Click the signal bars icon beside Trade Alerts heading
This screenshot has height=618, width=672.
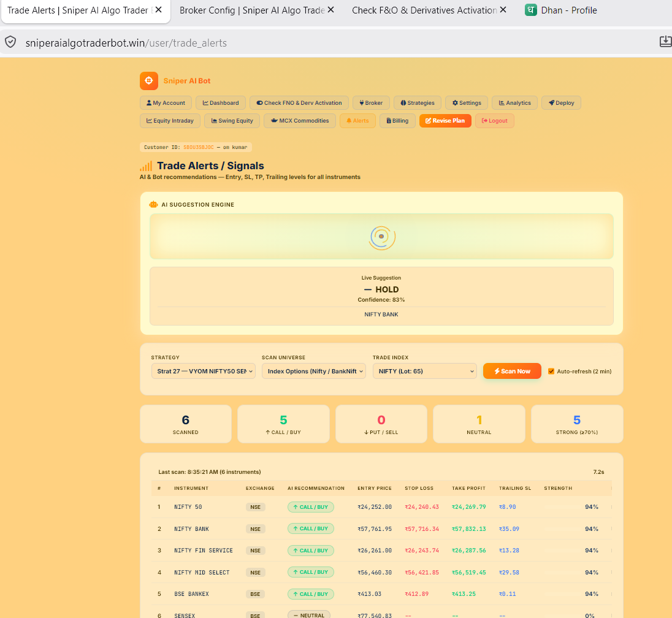coord(146,166)
